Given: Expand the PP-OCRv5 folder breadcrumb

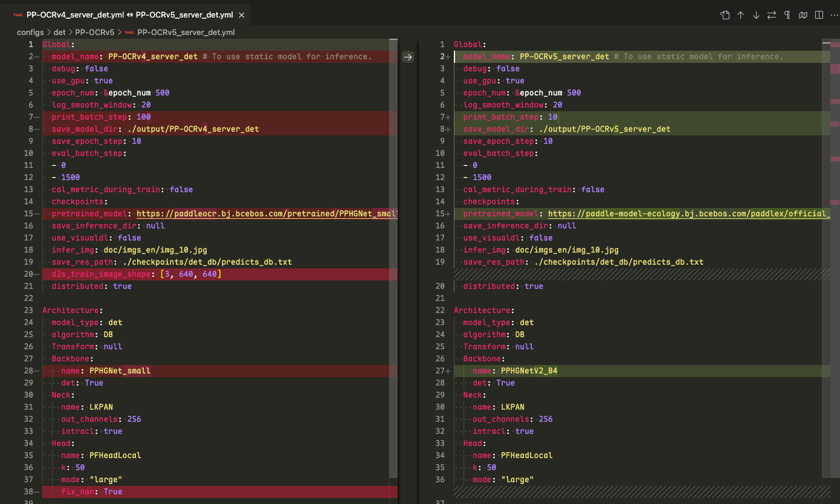Looking at the screenshot, I should pos(94,32).
